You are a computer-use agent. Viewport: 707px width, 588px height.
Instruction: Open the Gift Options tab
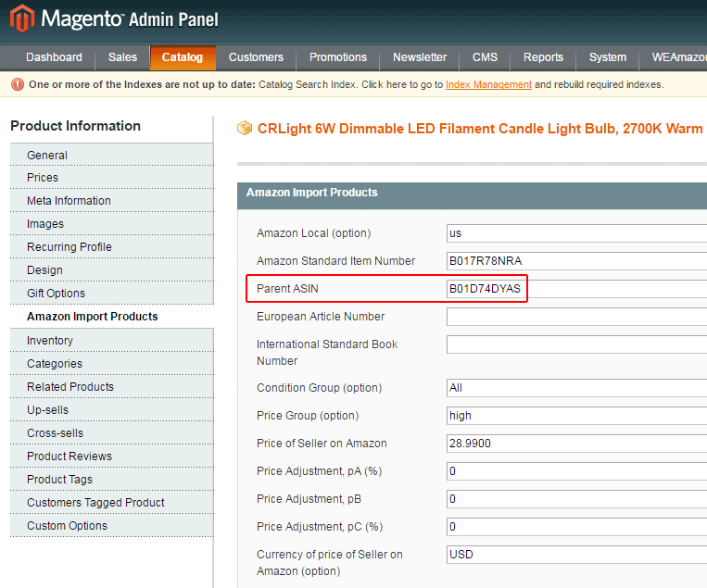pyautogui.click(x=112, y=293)
